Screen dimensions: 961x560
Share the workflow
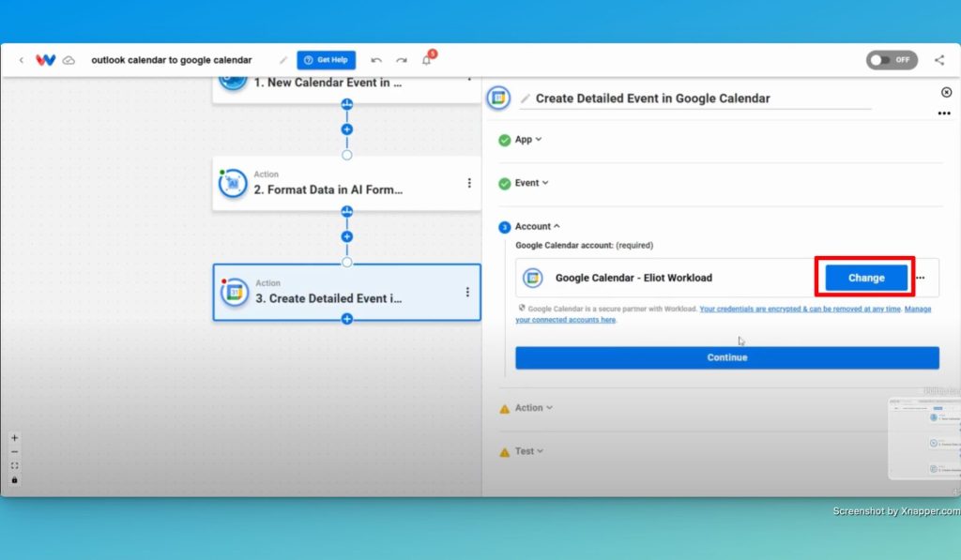click(x=938, y=60)
